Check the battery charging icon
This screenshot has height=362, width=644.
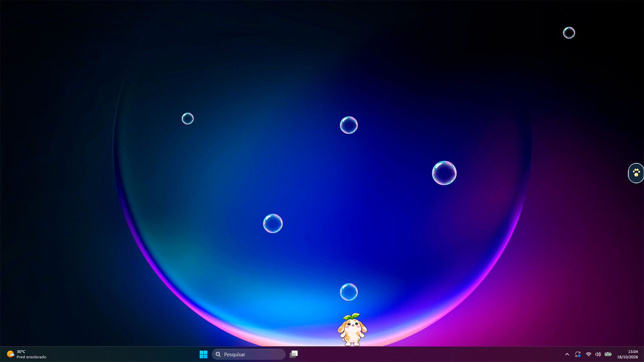(608, 354)
